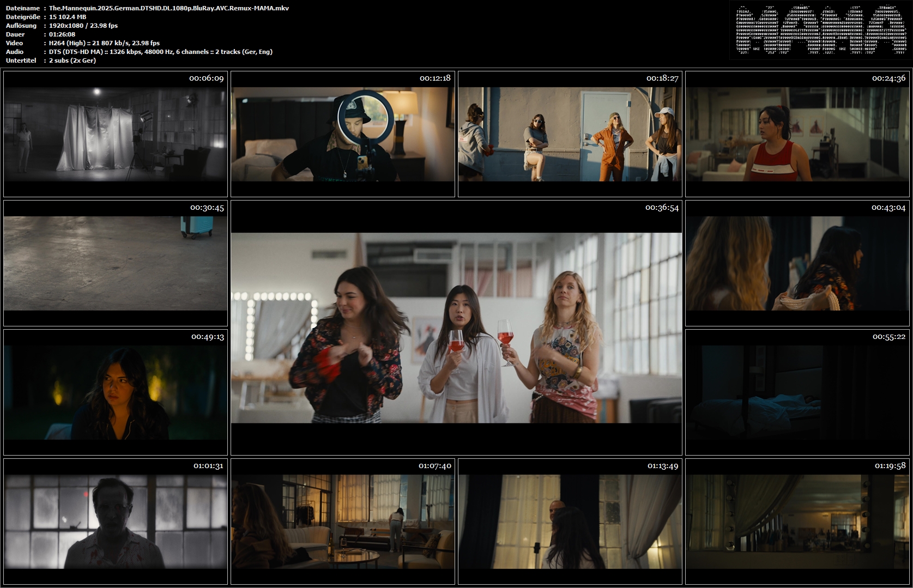Click the file name ending in MAMA.mkv
The height and width of the screenshot is (588, 913).
169,8
